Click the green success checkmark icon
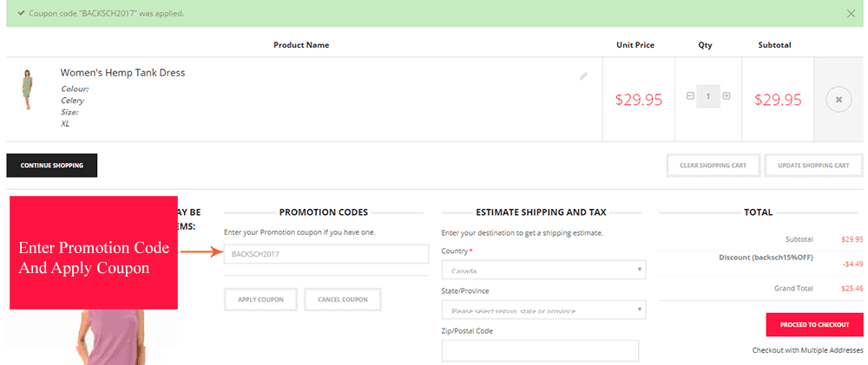 pyautogui.click(x=21, y=13)
